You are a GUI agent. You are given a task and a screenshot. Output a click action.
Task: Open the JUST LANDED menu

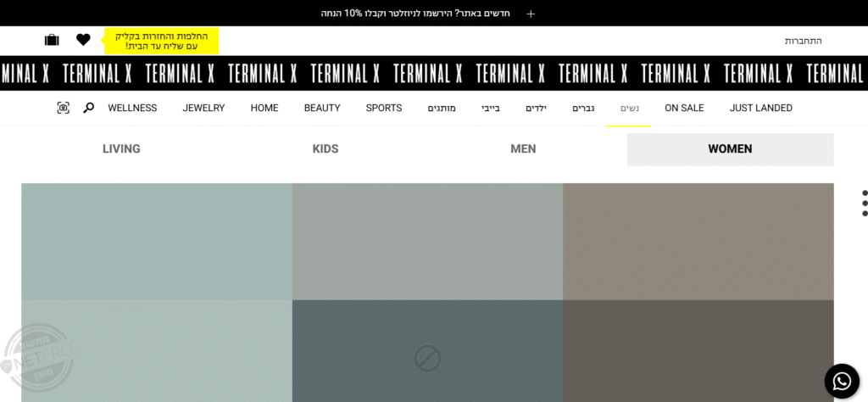760,108
